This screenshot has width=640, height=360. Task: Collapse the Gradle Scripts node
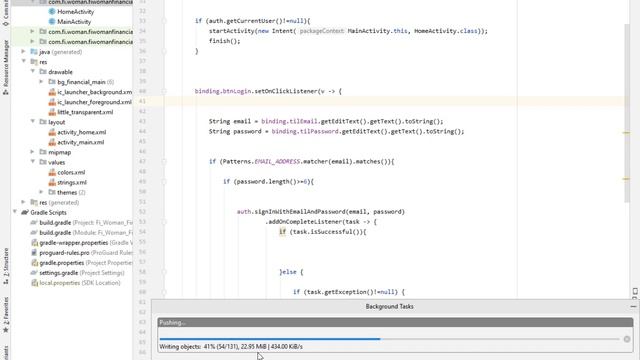click(15, 212)
